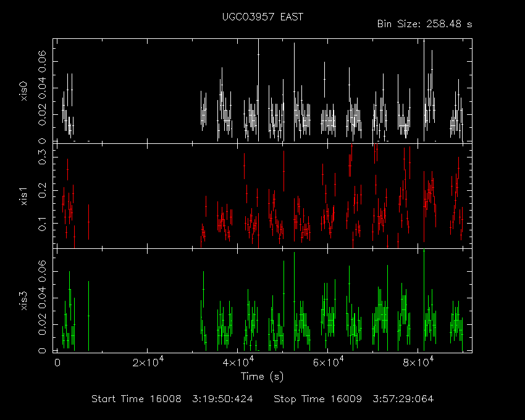The height and width of the screenshot is (420, 525).
Task: Click the x-axis tick label '0'
Action: [57, 363]
